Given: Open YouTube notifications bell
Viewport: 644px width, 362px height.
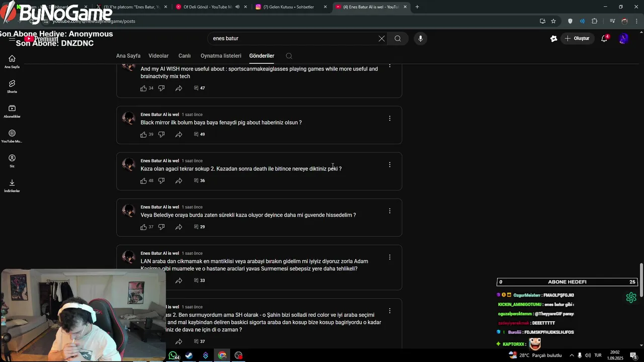Looking at the screenshot, I should point(605,38).
